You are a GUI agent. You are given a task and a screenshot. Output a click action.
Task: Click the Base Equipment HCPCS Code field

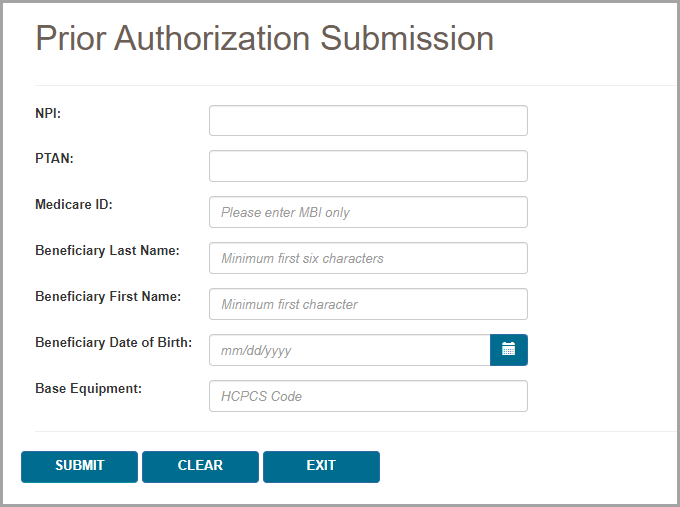click(x=368, y=396)
